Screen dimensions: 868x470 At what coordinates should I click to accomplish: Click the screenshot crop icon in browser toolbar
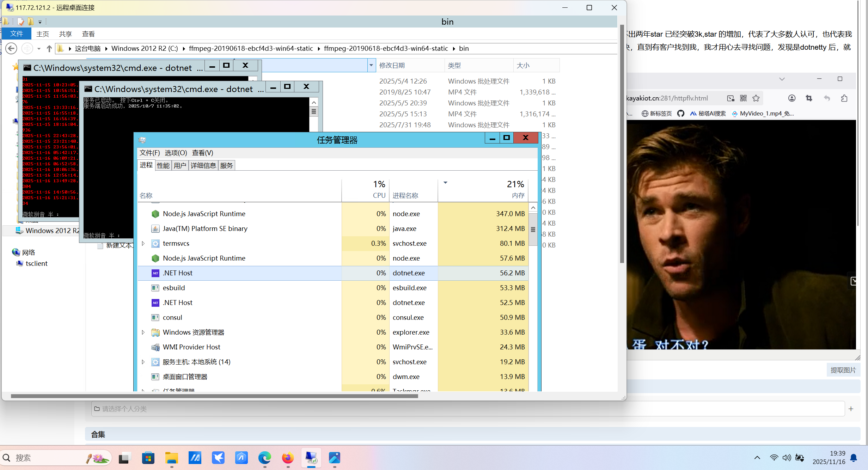coord(809,98)
